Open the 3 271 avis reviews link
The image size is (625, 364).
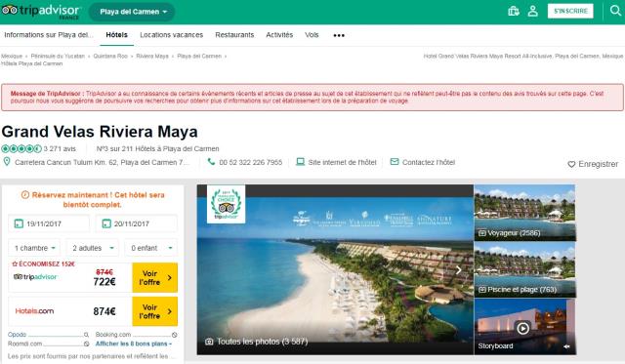(x=60, y=149)
